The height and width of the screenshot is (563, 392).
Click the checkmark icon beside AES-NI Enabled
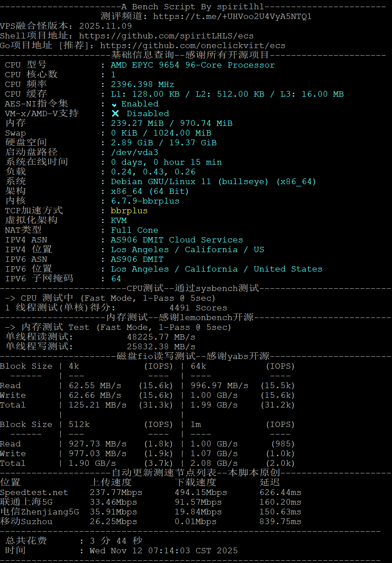click(114, 104)
